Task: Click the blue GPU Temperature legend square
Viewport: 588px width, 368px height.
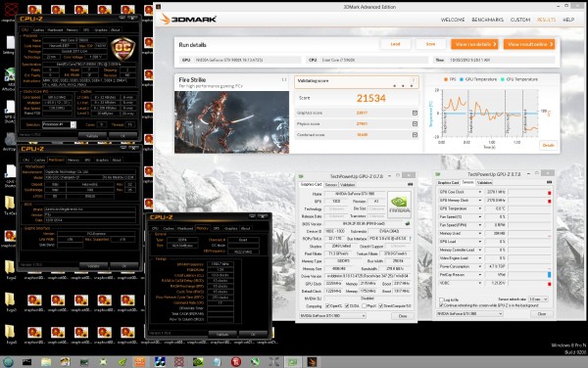Action: pos(462,79)
